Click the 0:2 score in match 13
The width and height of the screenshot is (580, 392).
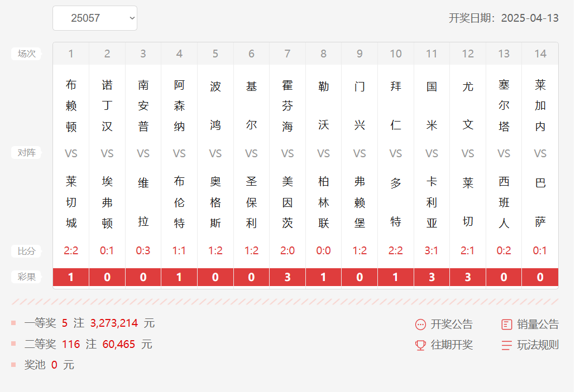[504, 251]
